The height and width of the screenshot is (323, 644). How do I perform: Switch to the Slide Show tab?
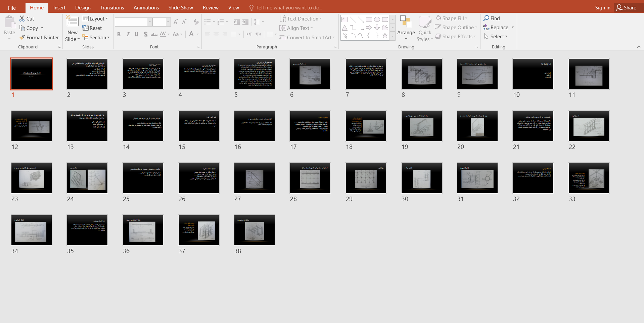(181, 7)
